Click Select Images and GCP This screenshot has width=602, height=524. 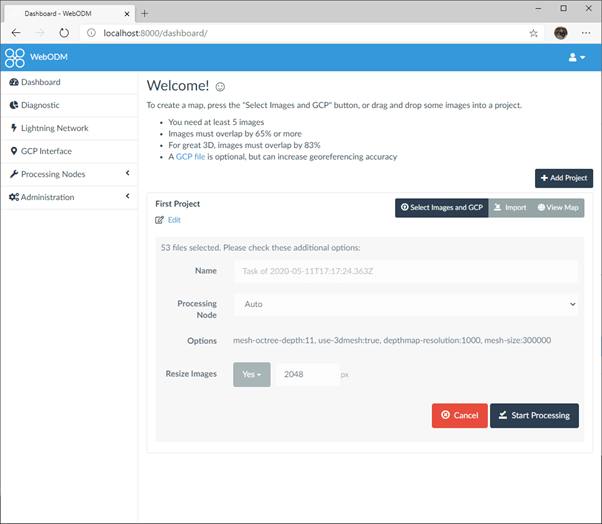point(441,208)
